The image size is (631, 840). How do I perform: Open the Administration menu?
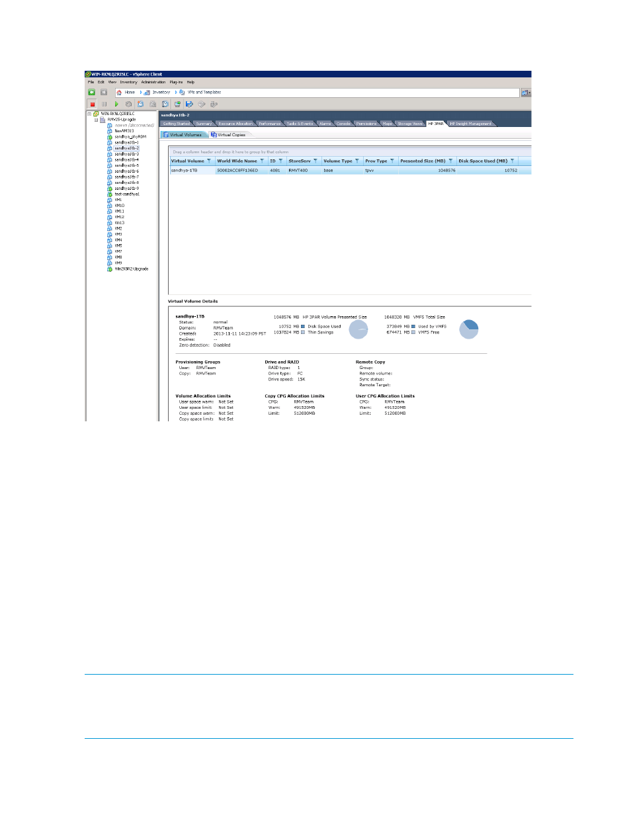[x=153, y=82]
